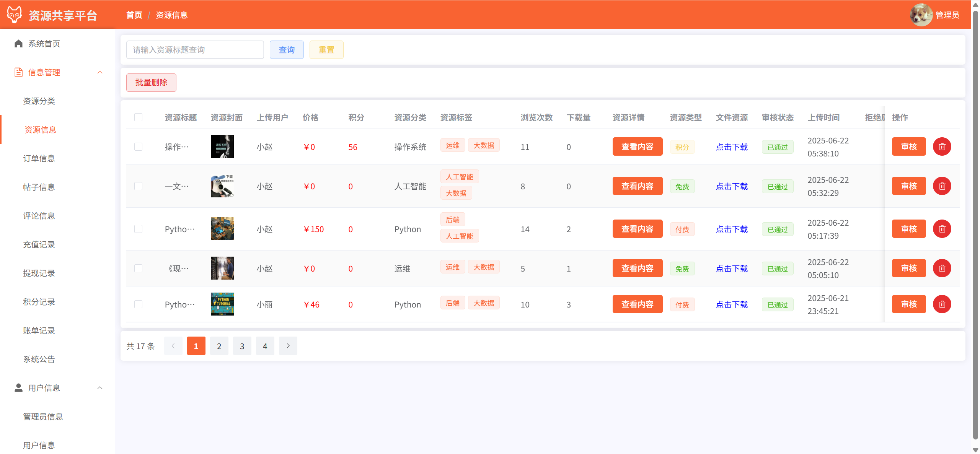This screenshot has height=454, width=980.
Task: Click the document icon beside 信息管理
Action: pyautogui.click(x=18, y=72)
